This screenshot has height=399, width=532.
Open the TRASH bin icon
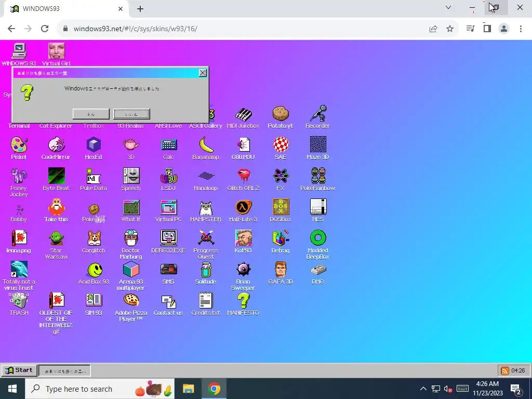(19, 301)
